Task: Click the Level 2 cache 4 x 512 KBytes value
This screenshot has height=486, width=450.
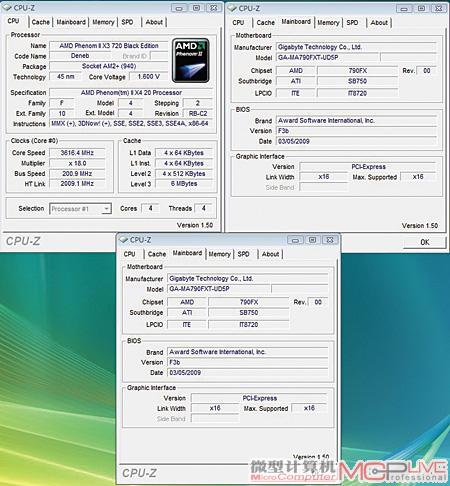Action: click(x=184, y=174)
